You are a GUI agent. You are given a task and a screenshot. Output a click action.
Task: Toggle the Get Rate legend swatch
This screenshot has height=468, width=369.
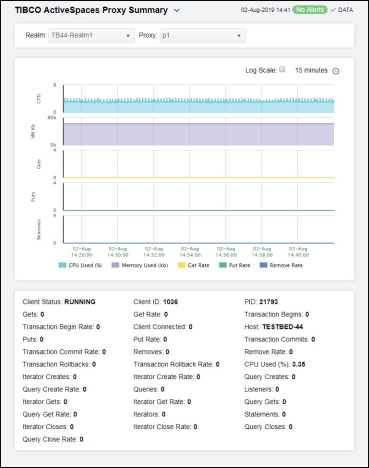pyautogui.click(x=181, y=265)
